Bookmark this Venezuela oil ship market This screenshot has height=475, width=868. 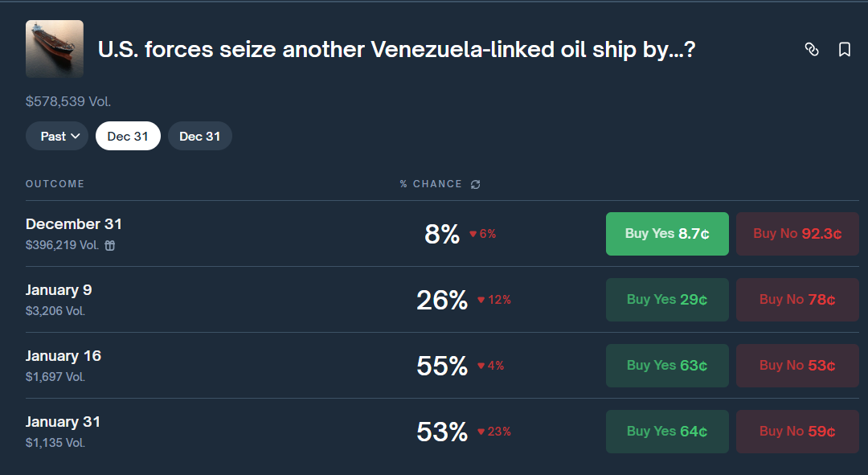844,49
